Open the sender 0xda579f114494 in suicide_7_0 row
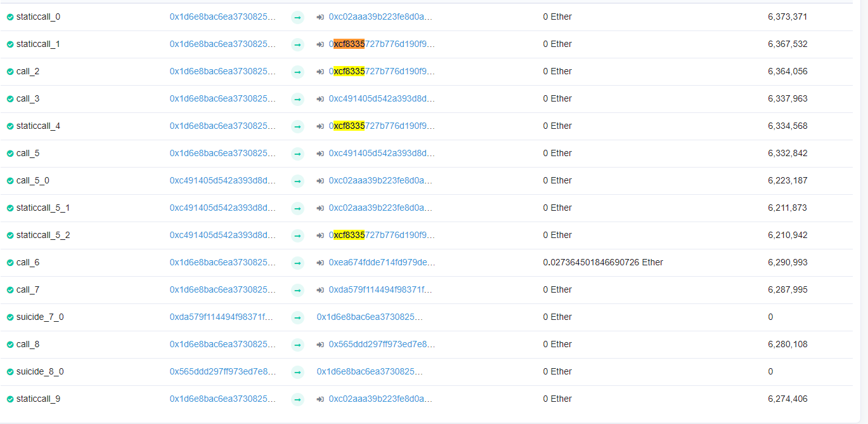 click(x=221, y=317)
